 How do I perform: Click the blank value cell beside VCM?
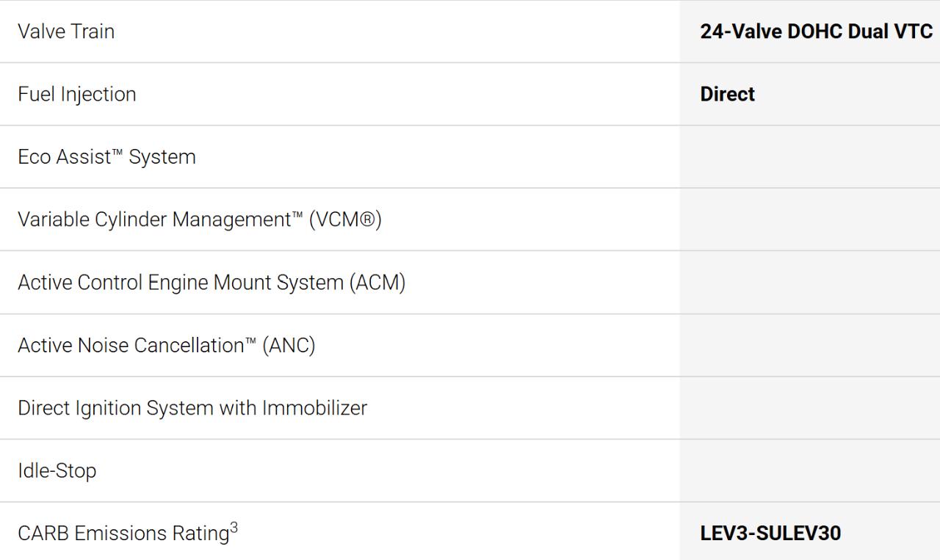[809, 220]
